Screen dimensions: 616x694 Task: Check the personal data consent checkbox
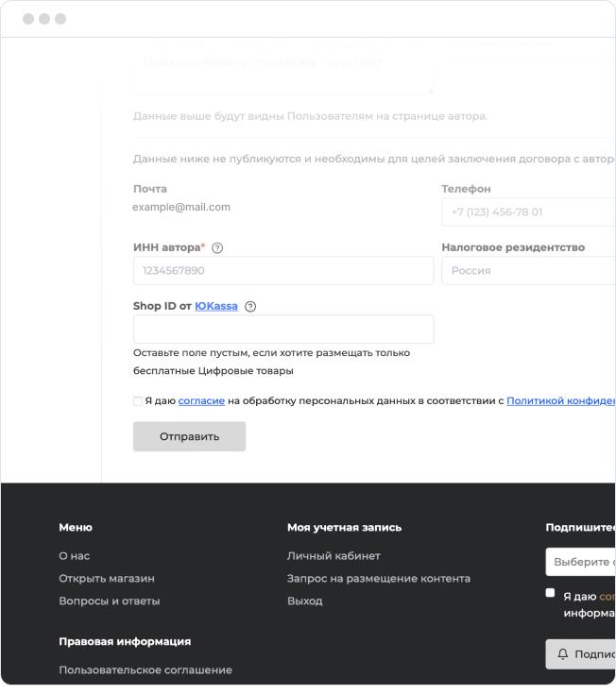click(x=138, y=401)
